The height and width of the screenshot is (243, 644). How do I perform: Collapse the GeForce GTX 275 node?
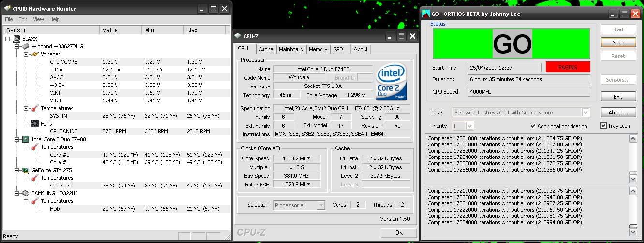(17, 170)
